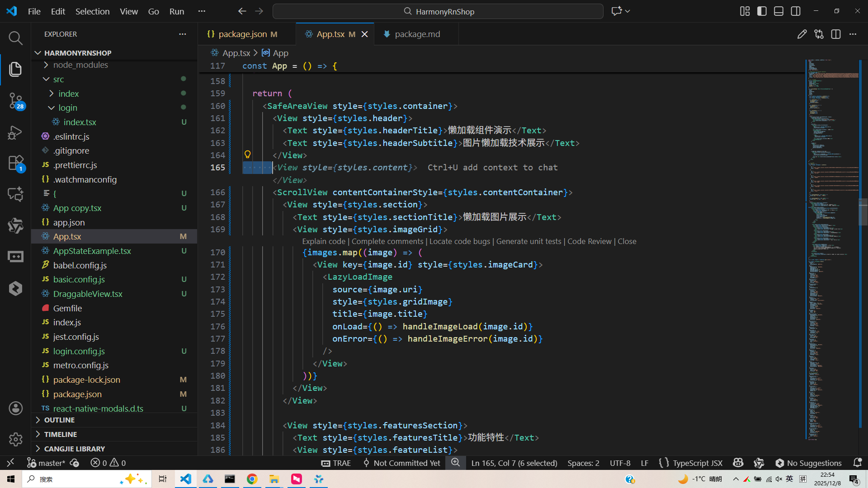
Task: Toggle the primary sidebar layout button
Action: (x=762, y=11)
